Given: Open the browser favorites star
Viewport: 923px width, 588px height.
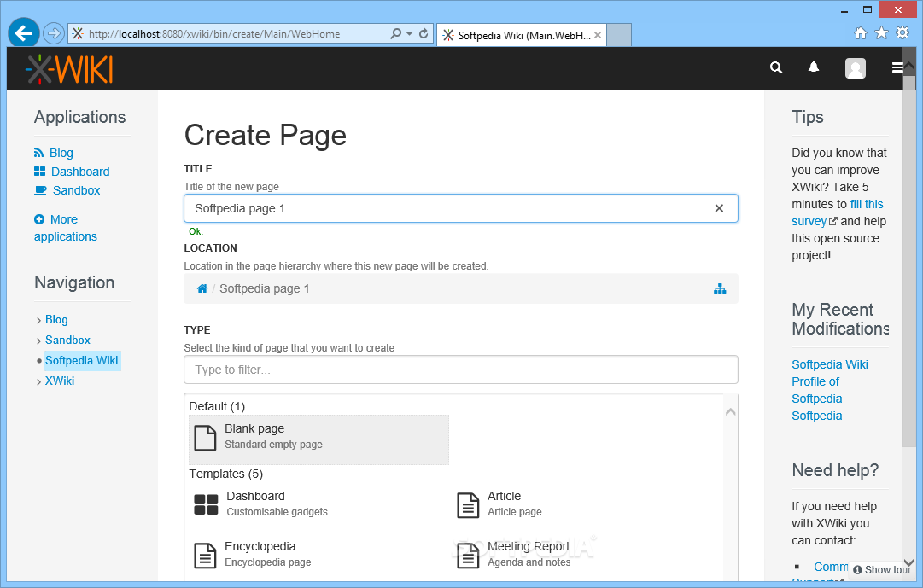Looking at the screenshot, I should coord(881,33).
